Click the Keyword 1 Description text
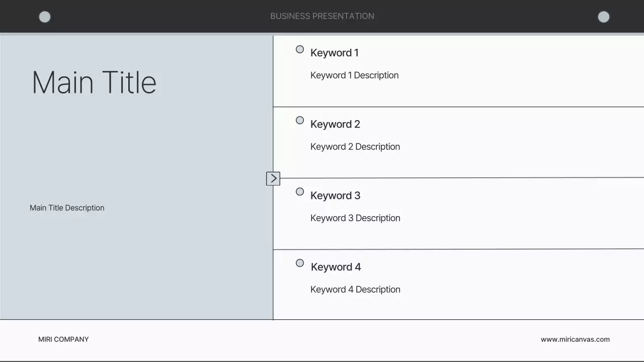644x362 pixels. (354, 75)
